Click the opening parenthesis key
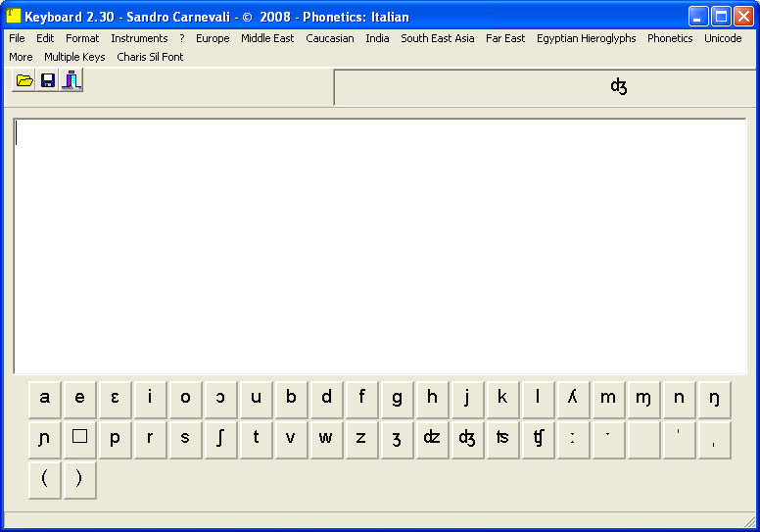The image size is (760, 532). (x=45, y=480)
